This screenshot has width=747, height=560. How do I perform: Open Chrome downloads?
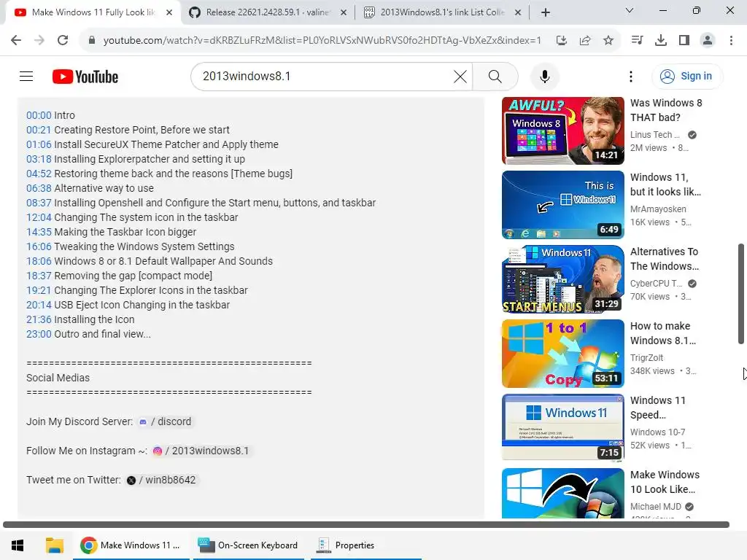click(661, 41)
